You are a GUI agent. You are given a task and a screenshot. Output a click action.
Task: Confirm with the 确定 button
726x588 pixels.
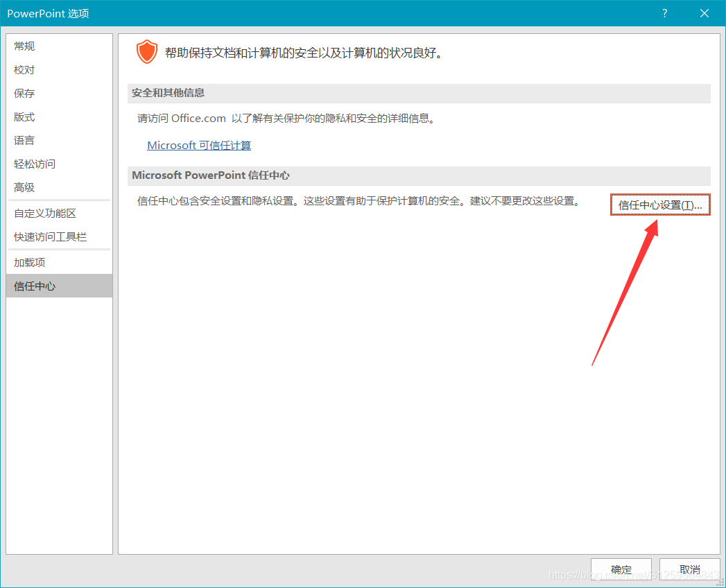(621, 569)
